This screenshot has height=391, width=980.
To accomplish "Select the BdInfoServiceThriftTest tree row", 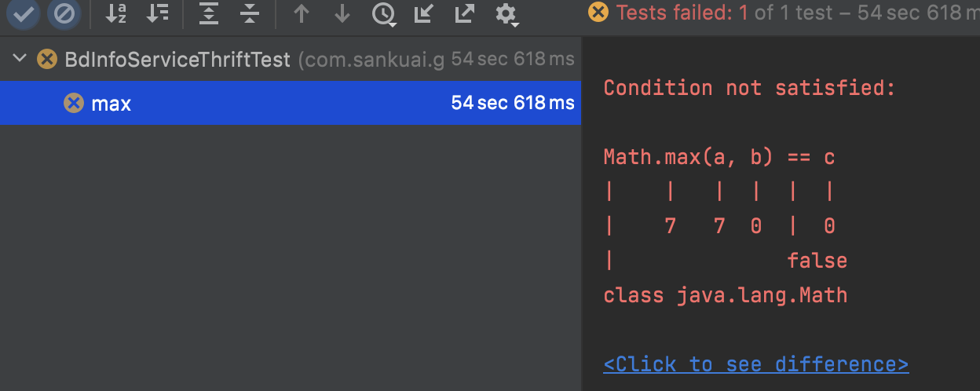I will point(291,59).
